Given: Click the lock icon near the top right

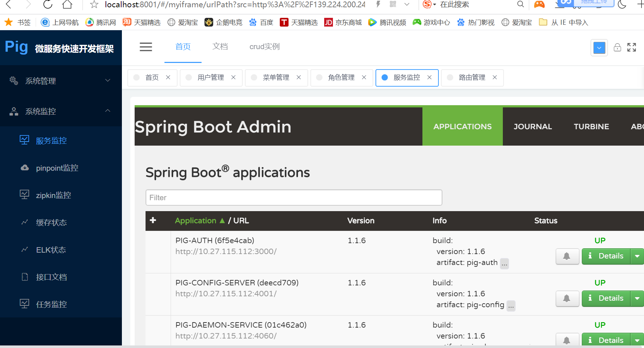Looking at the screenshot, I should pyautogui.click(x=617, y=47).
